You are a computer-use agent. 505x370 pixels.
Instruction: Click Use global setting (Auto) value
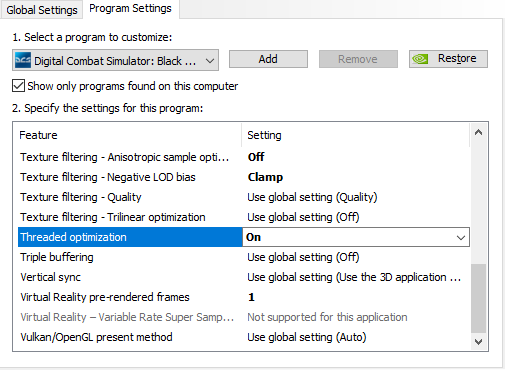pos(307,337)
